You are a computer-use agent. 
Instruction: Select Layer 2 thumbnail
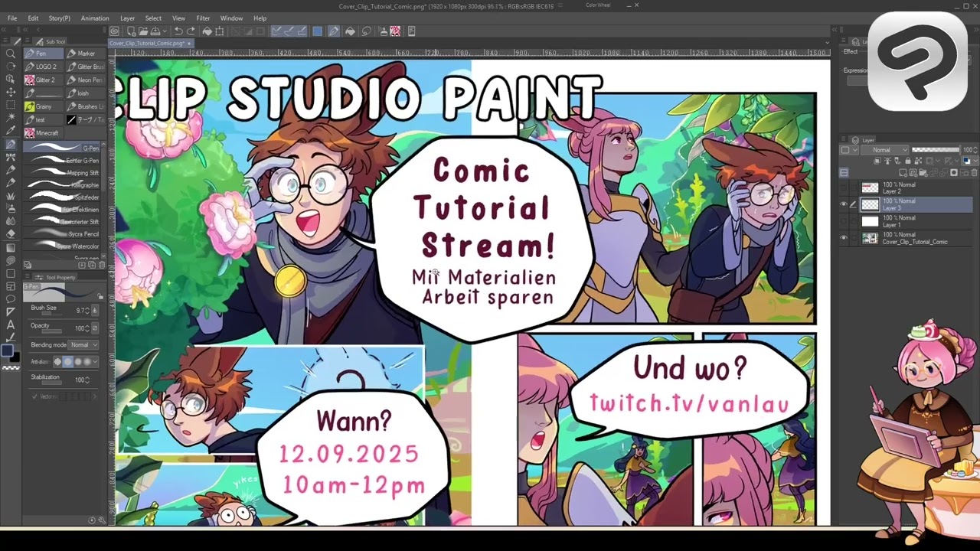coord(870,188)
